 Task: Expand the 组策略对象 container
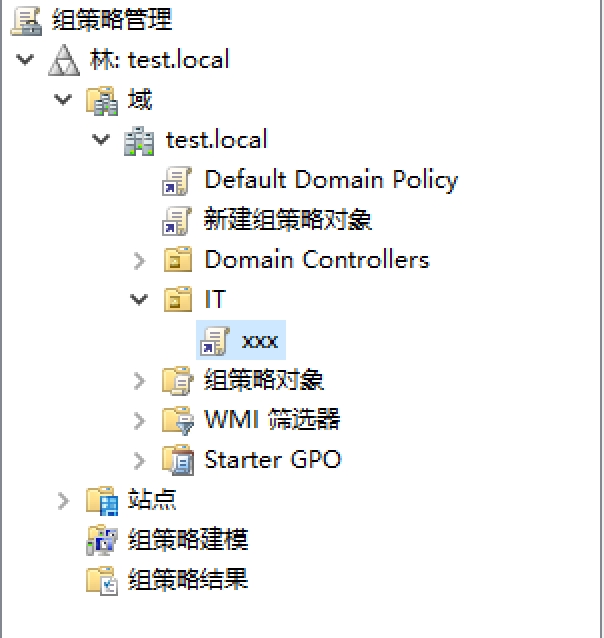click(x=139, y=380)
